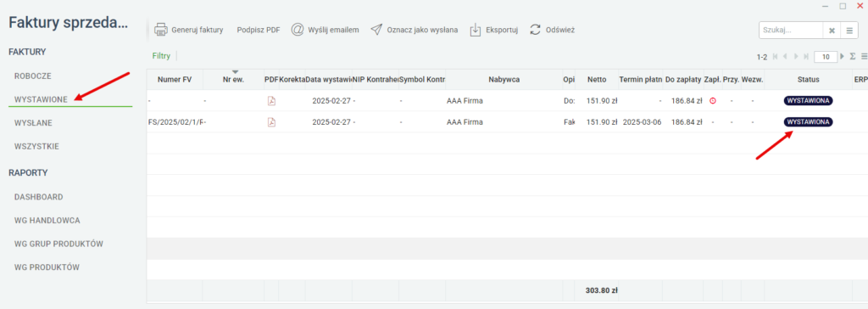Click the Szukaj search field
This screenshot has width=868, height=309.
point(791,31)
